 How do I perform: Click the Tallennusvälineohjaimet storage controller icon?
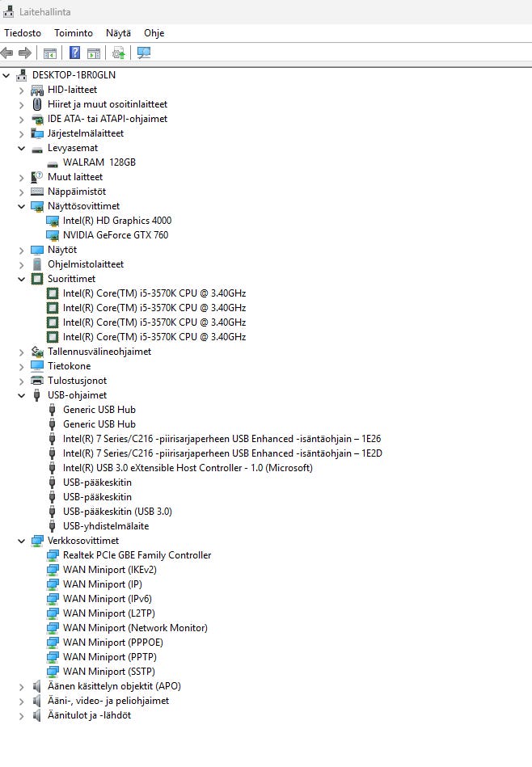(x=37, y=352)
